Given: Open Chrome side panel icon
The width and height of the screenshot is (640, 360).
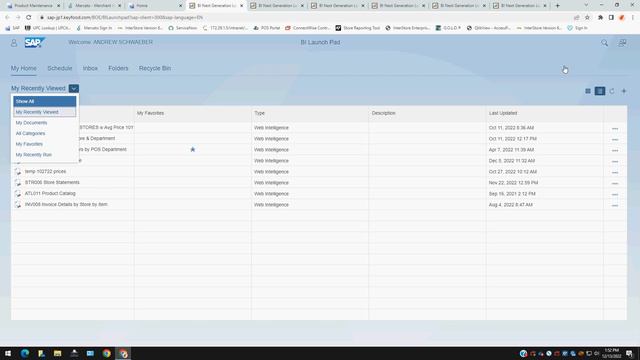Looking at the screenshot, I should (x=611, y=18).
